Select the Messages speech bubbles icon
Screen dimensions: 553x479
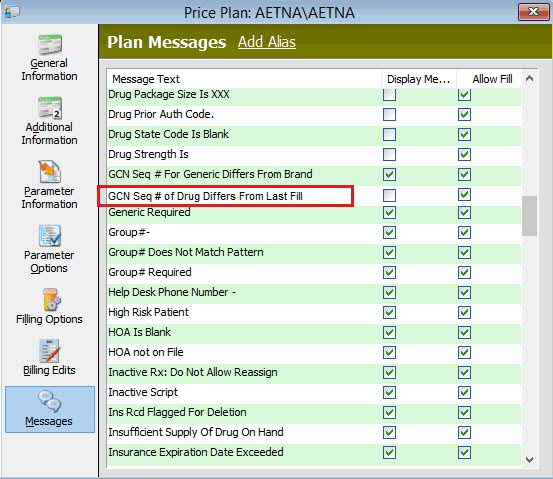pos(50,402)
